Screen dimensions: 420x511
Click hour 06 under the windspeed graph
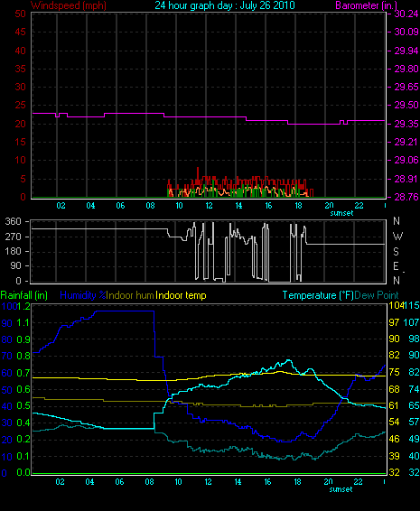tap(120, 206)
